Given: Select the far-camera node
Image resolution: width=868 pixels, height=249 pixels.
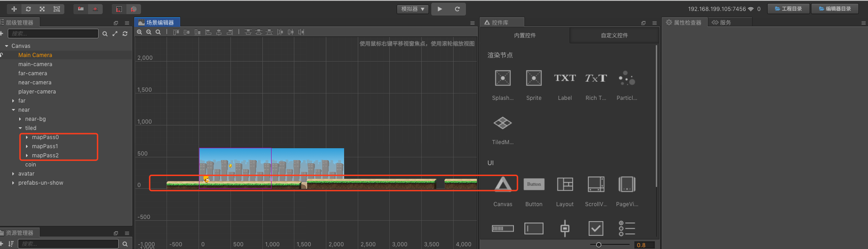Looking at the screenshot, I should pyautogui.click(x=32, y=73).
